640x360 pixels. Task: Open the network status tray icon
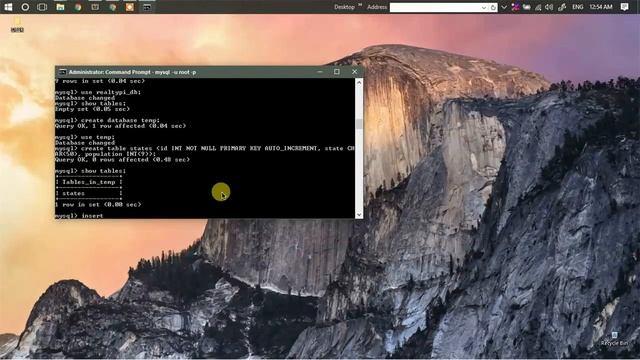coord(538,7)
